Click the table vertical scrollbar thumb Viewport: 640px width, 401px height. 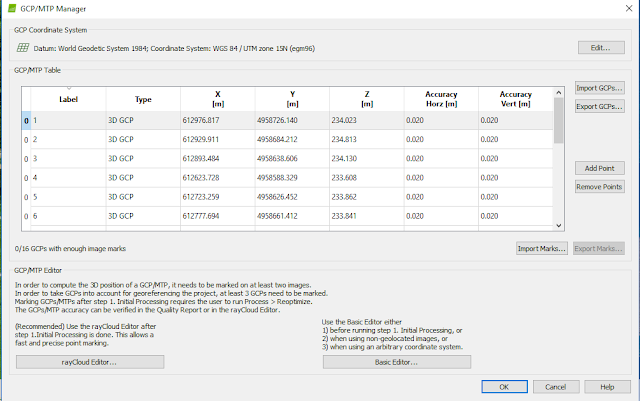pos(559,120)
